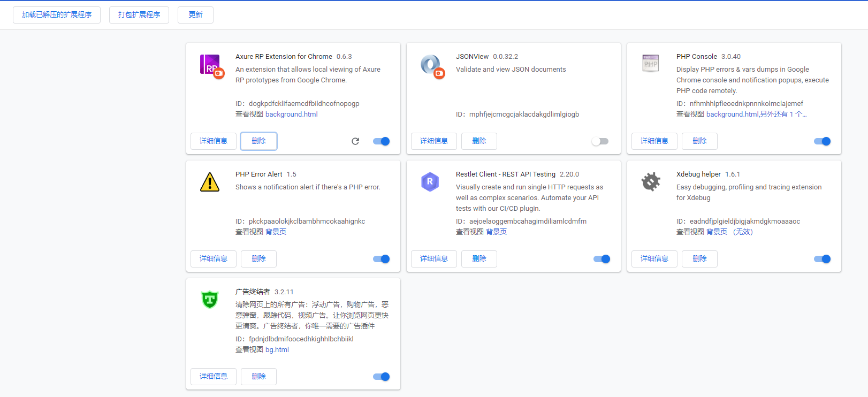Click 'Axure RP Extension for Chrome' title
Viewport: 868px width, 397px height.
click(284, 57)
